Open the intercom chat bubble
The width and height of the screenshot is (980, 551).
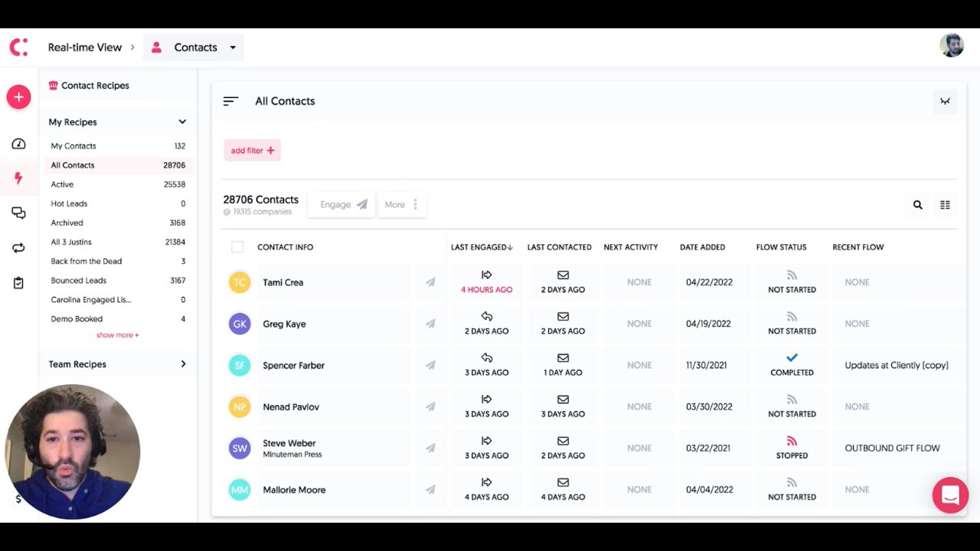(950, 494)
